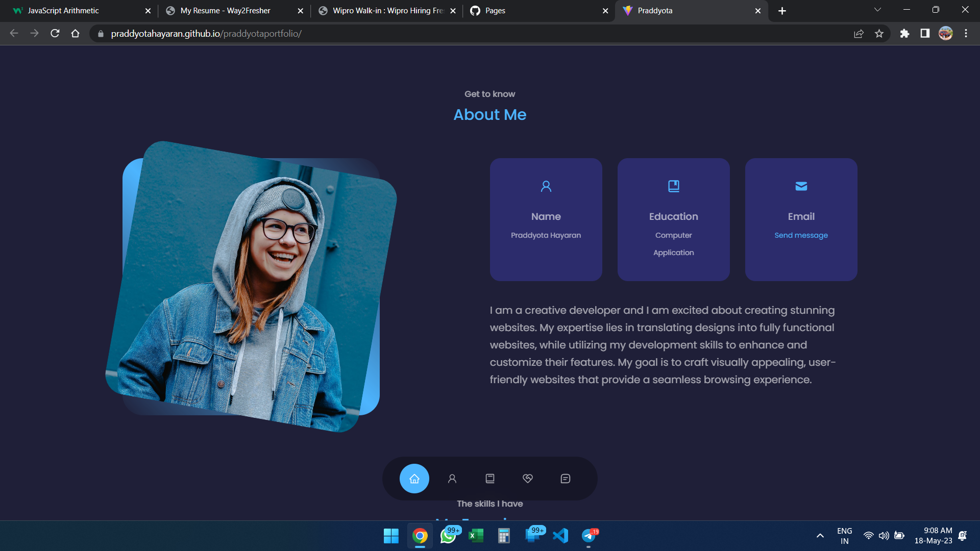Select the Praddyota tab
The image size is (980, 551).
point(692,11)
